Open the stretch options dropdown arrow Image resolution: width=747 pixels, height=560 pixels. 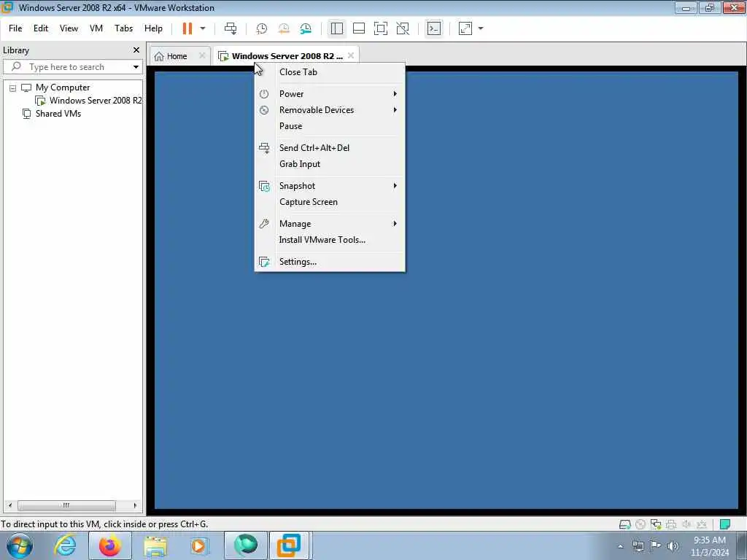pos(481,28)
